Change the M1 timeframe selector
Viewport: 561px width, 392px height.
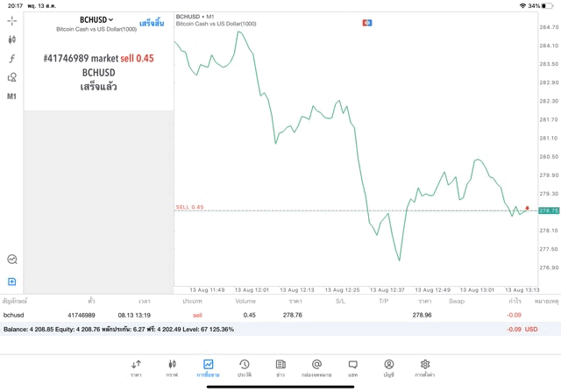click(x=11, y=96)
